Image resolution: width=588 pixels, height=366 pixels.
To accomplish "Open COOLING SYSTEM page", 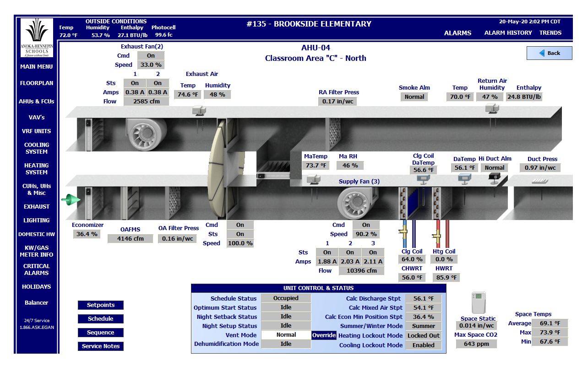I will coord(37,148).
